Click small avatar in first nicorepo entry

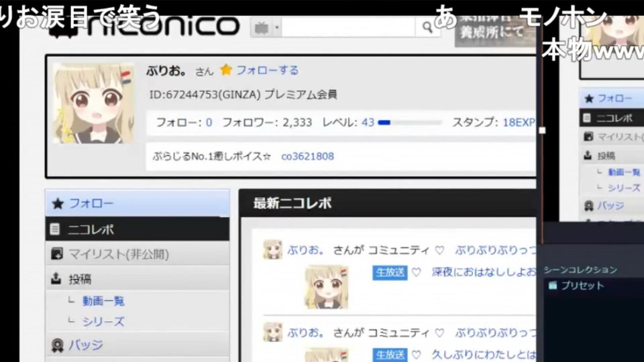click(273, 250)
